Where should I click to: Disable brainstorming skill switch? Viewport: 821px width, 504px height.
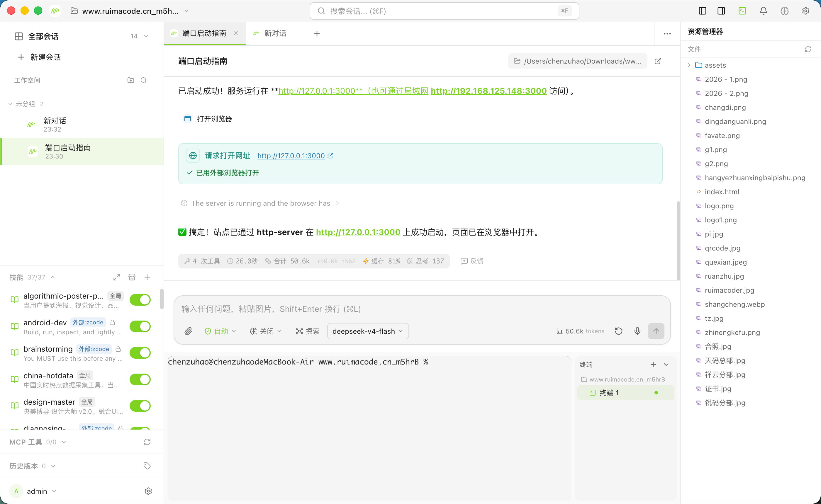point(140,353)
